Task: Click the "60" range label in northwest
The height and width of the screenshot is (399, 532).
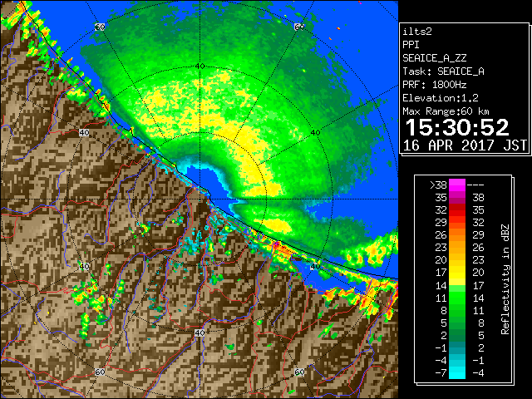Action: pos(100,27)
